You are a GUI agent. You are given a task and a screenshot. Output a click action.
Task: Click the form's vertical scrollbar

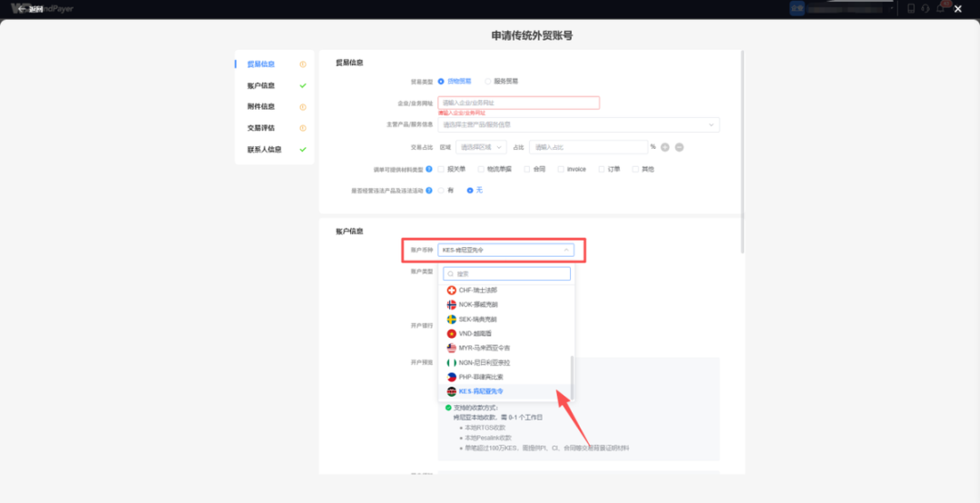click(742, 152)
